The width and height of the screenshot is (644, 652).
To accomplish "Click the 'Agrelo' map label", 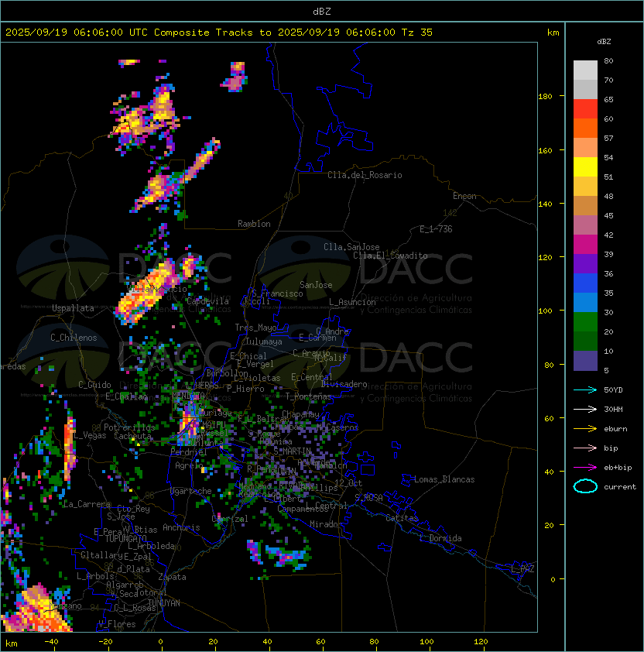I will (189, 465).
